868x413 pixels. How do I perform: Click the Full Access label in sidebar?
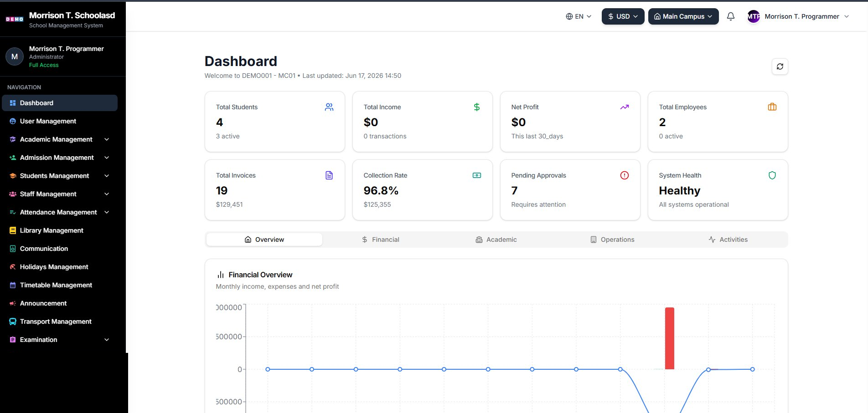point(44,65)
